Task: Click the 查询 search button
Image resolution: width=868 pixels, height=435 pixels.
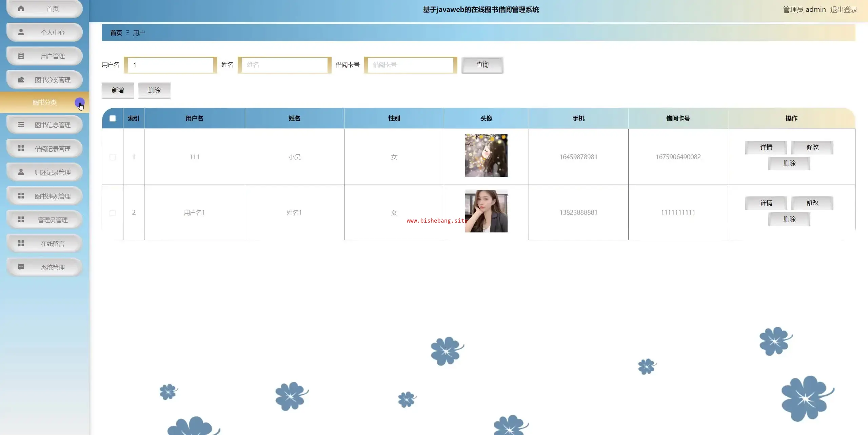Action: 482,65
